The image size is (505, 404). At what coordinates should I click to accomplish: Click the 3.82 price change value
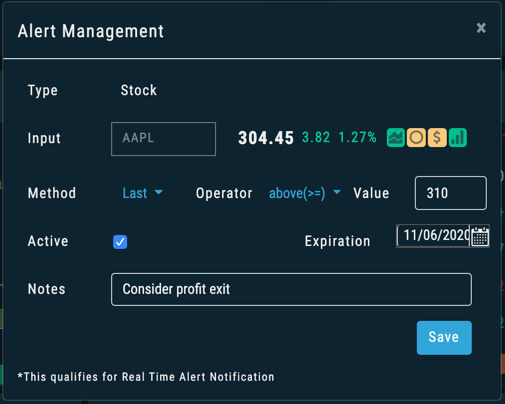(x=316, y=137)
